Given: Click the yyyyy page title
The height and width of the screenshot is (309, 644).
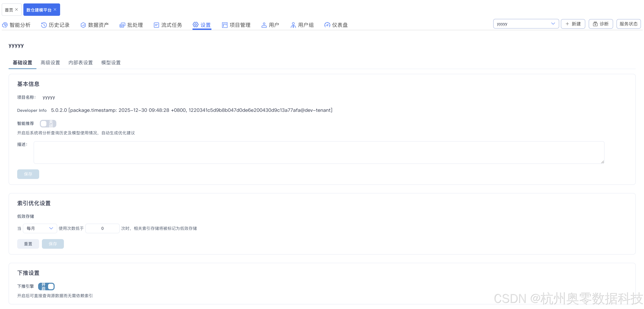Looking at the screenshot, I should click(16, 46).
